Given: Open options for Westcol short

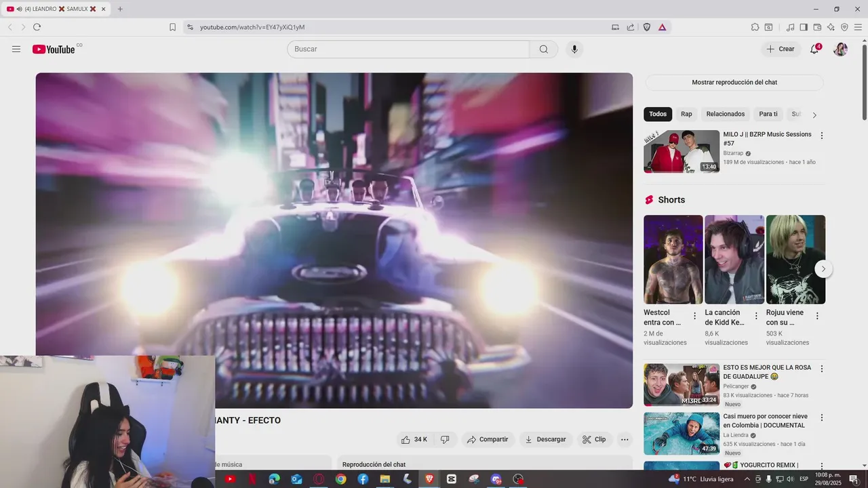Looking at the screenshot, I should click(x=694, y=316).
